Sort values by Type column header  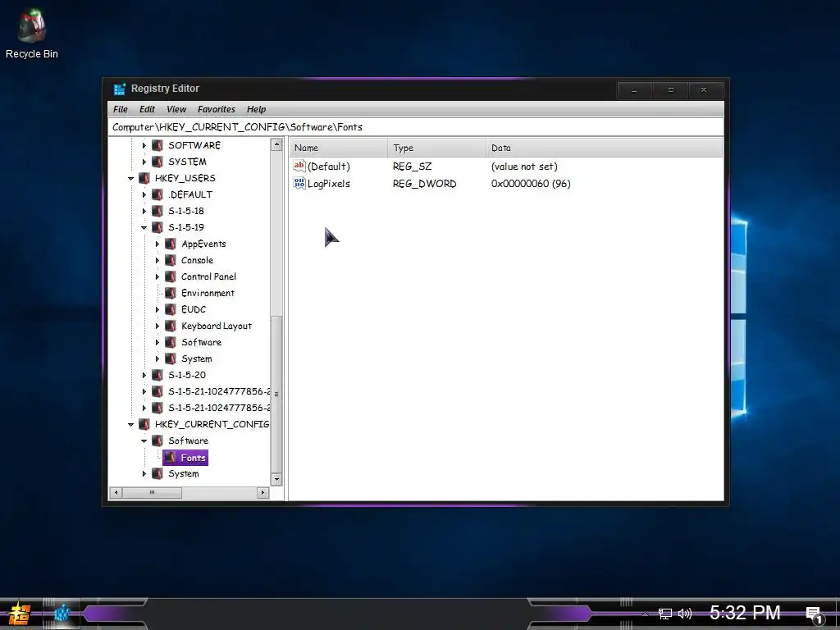point(436,148)
